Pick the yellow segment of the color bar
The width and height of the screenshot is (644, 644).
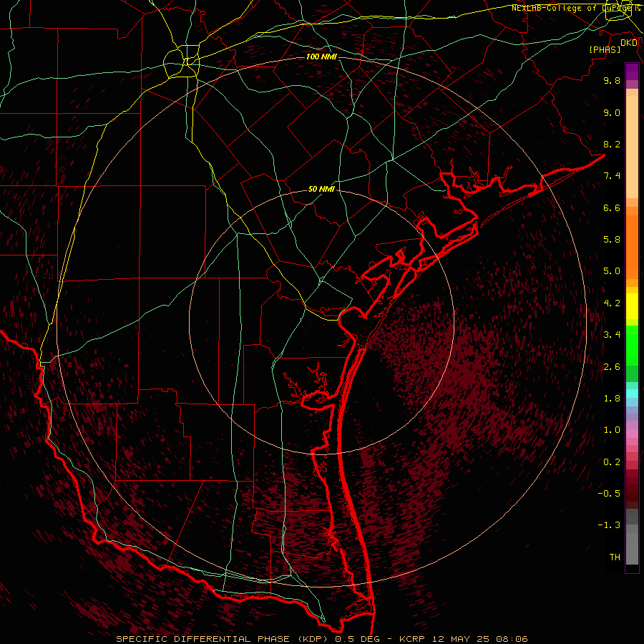632,306
